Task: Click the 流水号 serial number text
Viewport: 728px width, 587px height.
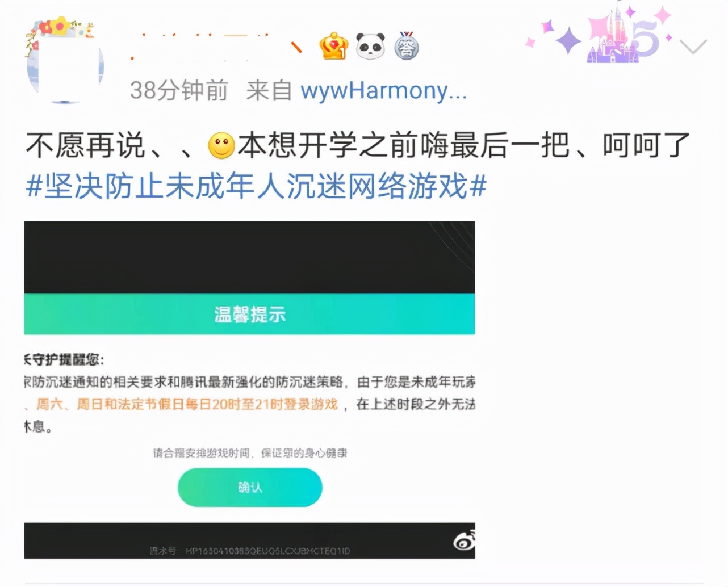Action: 250,551
